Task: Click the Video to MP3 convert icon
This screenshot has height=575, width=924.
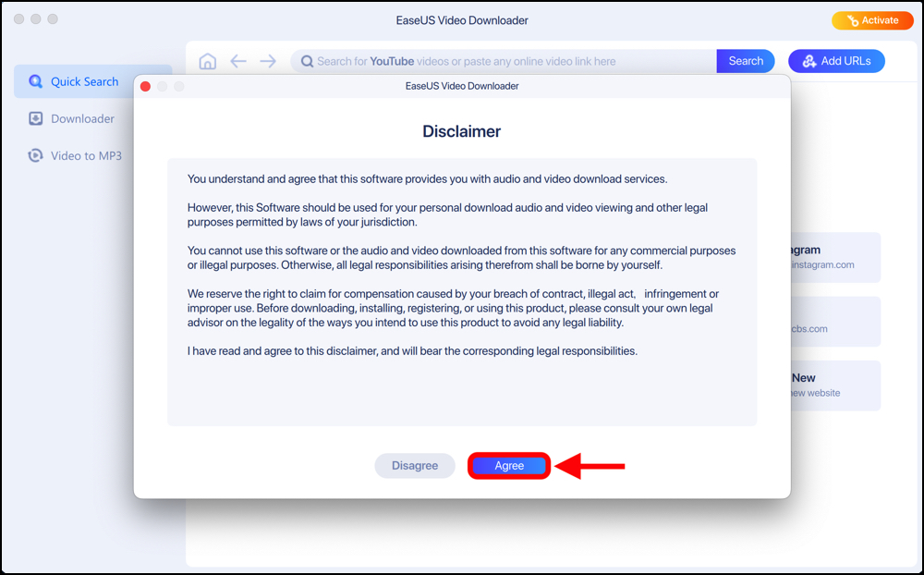Action: [36, 155]
